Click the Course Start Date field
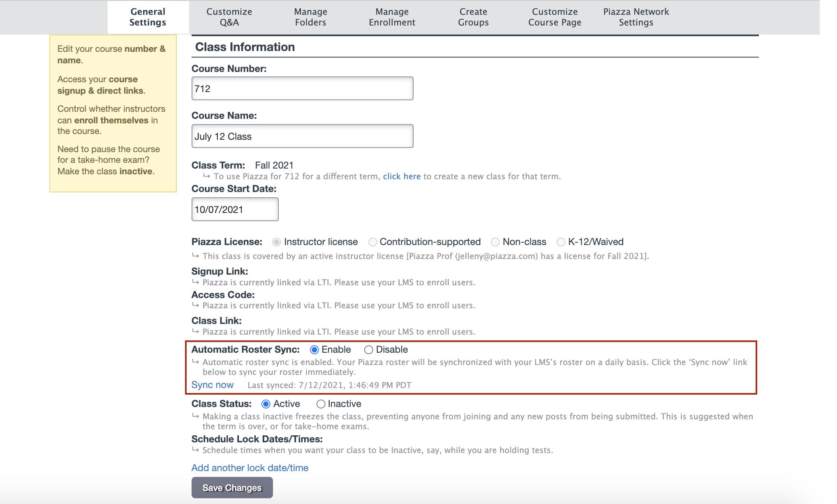837x504 pixels. (x=235, y=209)
